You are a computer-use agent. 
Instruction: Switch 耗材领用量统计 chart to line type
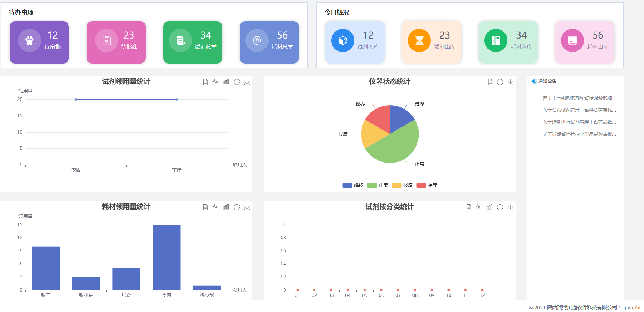pyautogui.click(x=215, y=207)
